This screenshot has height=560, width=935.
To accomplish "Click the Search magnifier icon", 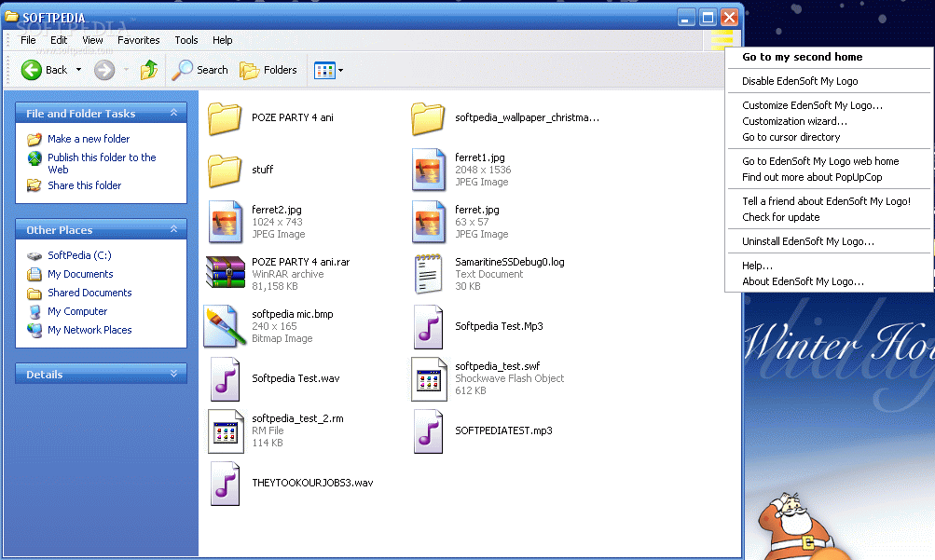I will tap(182, 70).
